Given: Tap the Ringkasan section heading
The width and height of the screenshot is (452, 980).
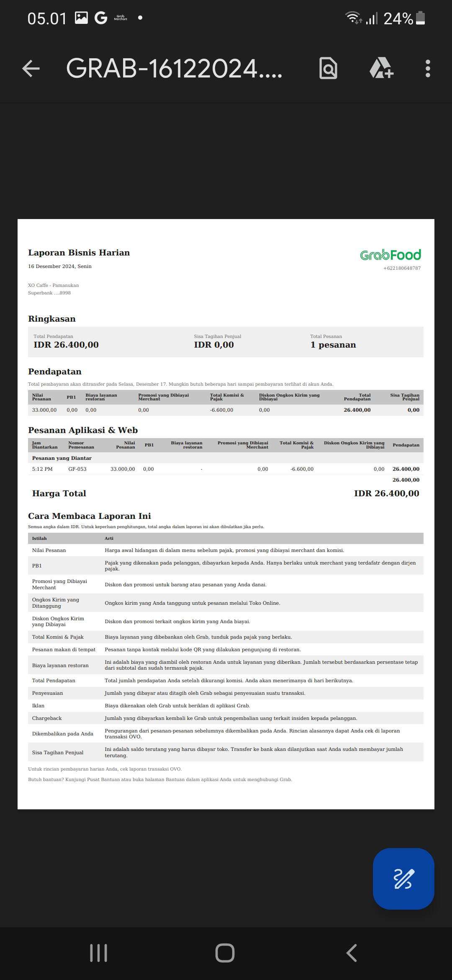Looking at the screenshot, I should point(52,319).
